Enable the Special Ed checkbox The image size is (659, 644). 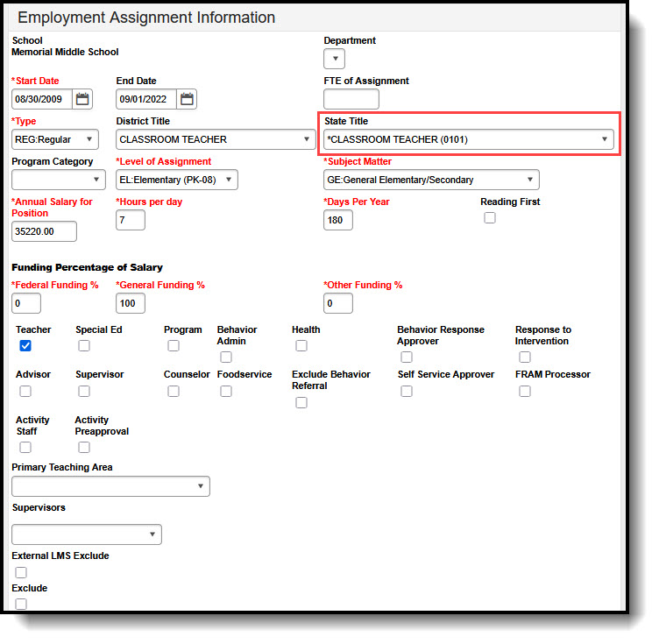84,346
